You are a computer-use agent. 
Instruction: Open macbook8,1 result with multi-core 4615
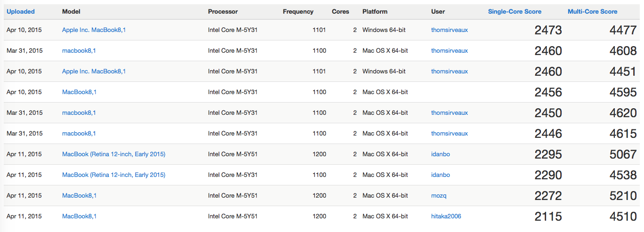click(79, 133)
